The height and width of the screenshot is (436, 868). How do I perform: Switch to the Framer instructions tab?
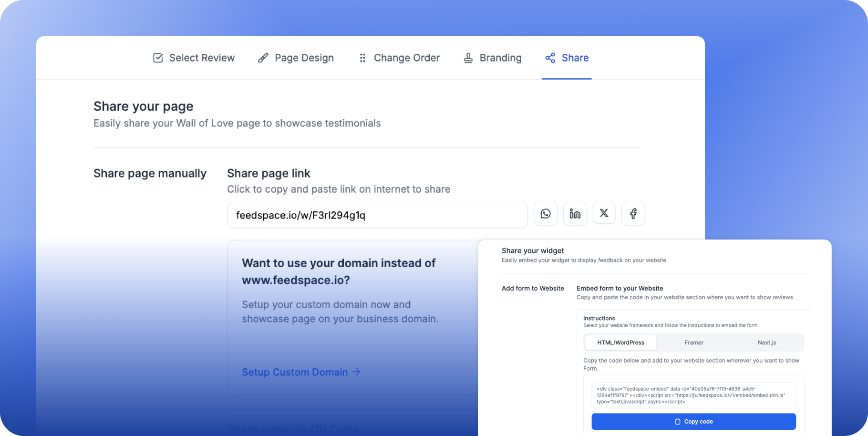tap(694, 343)
